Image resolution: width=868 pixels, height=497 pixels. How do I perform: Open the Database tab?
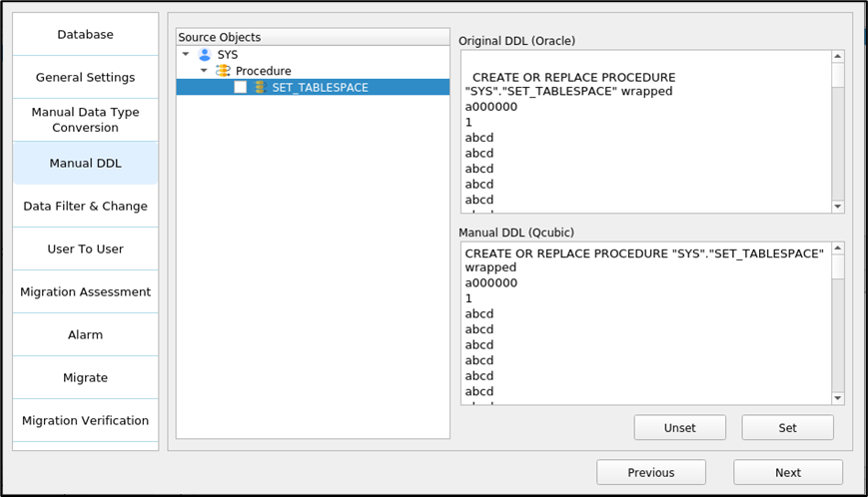(85, 34)
